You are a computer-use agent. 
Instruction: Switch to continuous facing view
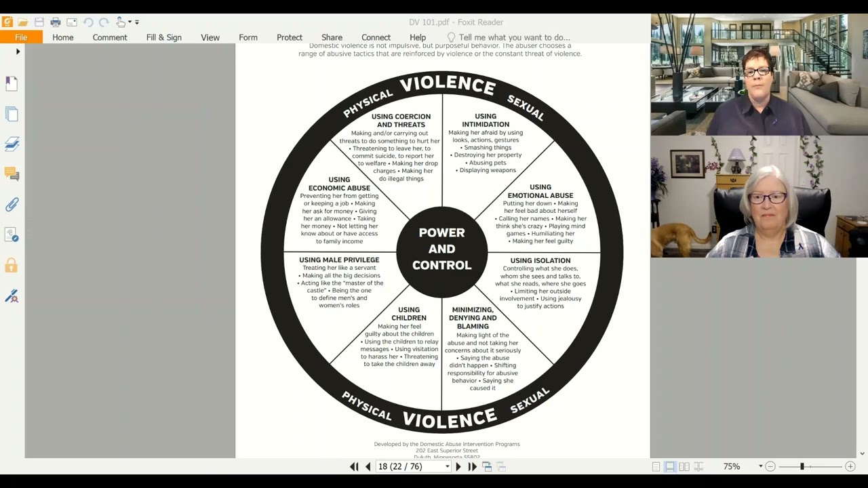point(698,466)
